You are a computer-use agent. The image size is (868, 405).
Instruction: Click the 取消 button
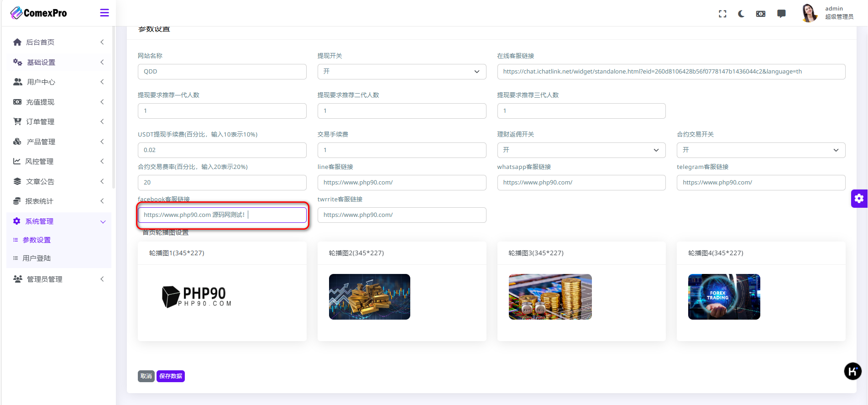point(146,376)
